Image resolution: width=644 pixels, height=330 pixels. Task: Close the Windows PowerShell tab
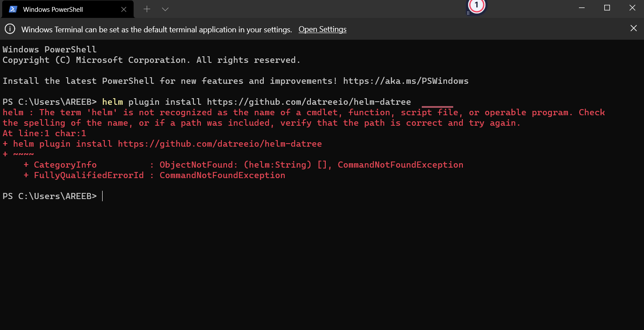click(x=124, y=9)
